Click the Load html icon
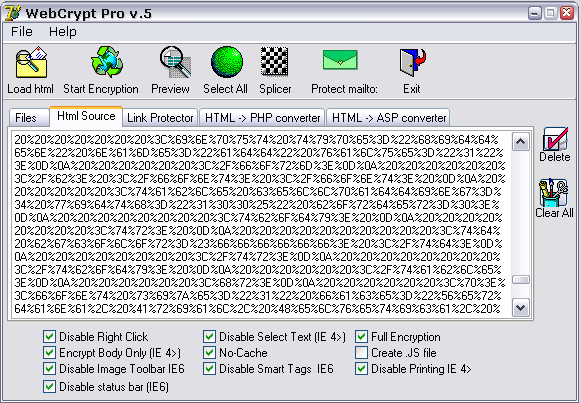 31,62
